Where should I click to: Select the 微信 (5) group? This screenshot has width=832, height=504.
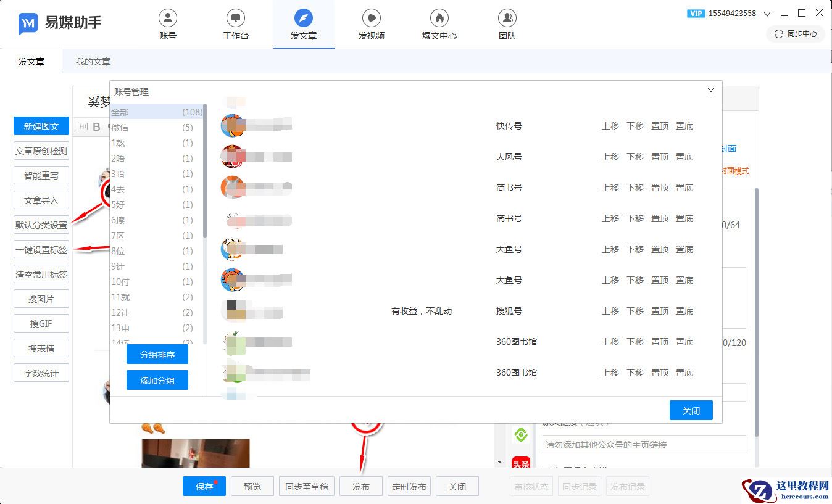pyautogui.click(x=157, y=128)
